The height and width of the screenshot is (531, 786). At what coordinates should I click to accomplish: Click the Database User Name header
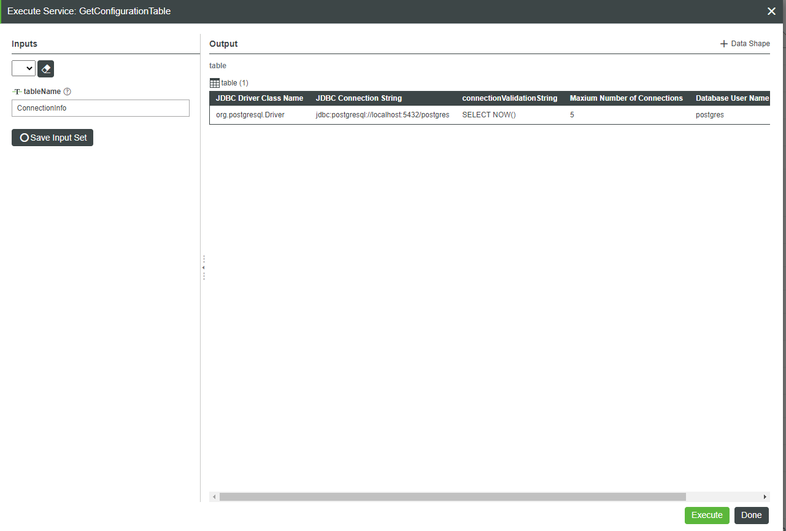pos(732,98)
